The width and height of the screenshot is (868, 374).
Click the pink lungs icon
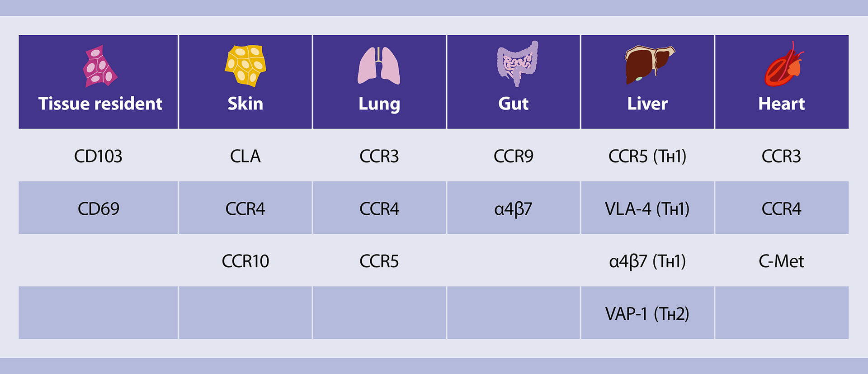(x=379, y=66)
